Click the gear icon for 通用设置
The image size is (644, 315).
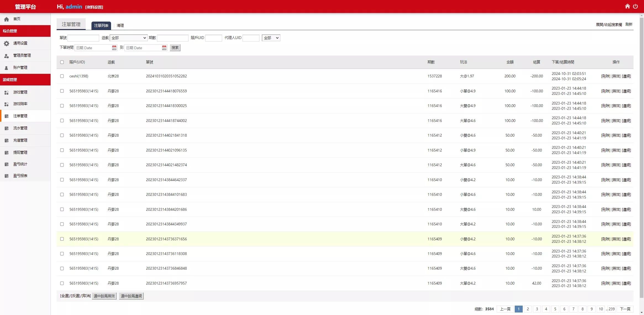7,43
